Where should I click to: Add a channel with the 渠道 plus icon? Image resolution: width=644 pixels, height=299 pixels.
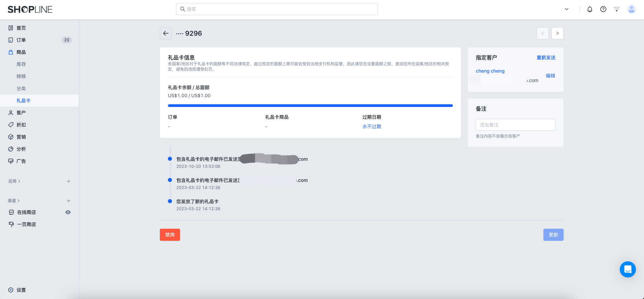(69, 201)
